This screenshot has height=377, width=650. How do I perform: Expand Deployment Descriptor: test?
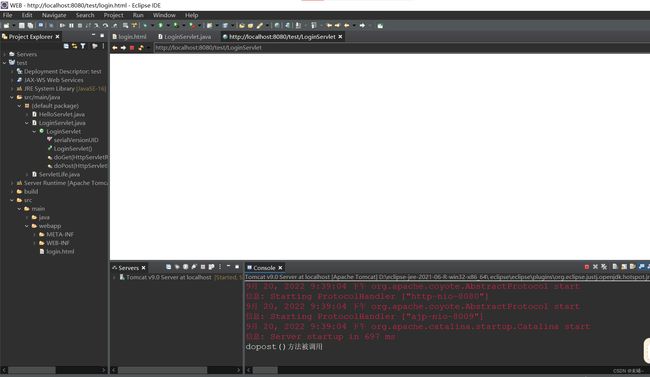[x=12, y=71]
